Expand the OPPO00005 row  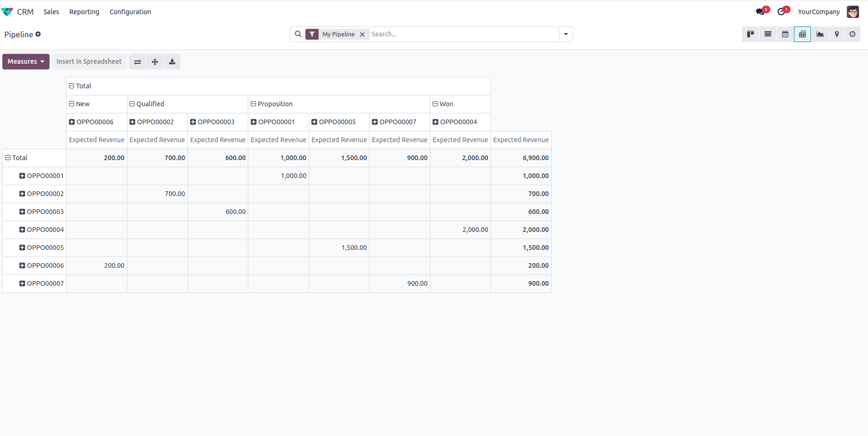coord(34,248)
